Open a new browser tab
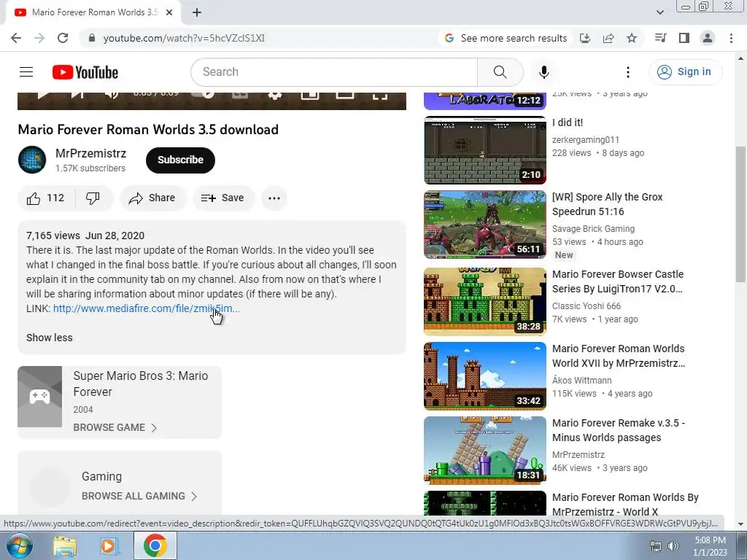 coord(197,13)
